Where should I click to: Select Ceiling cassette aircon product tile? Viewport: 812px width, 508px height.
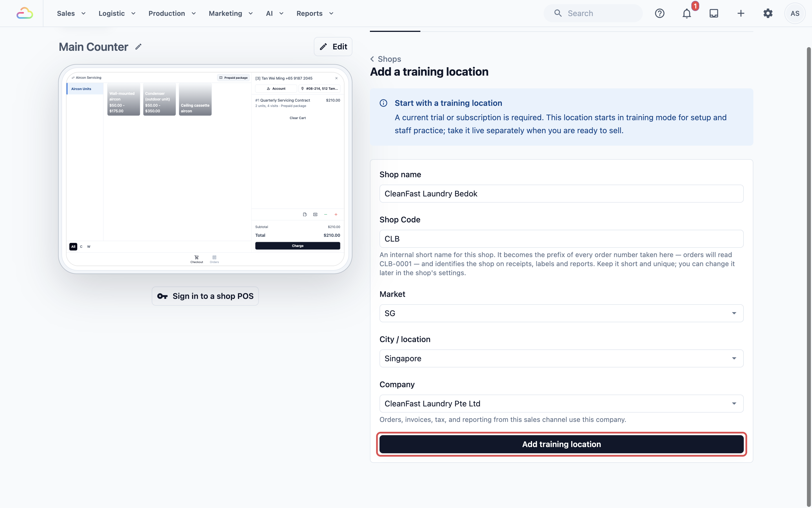click(195, 100)
